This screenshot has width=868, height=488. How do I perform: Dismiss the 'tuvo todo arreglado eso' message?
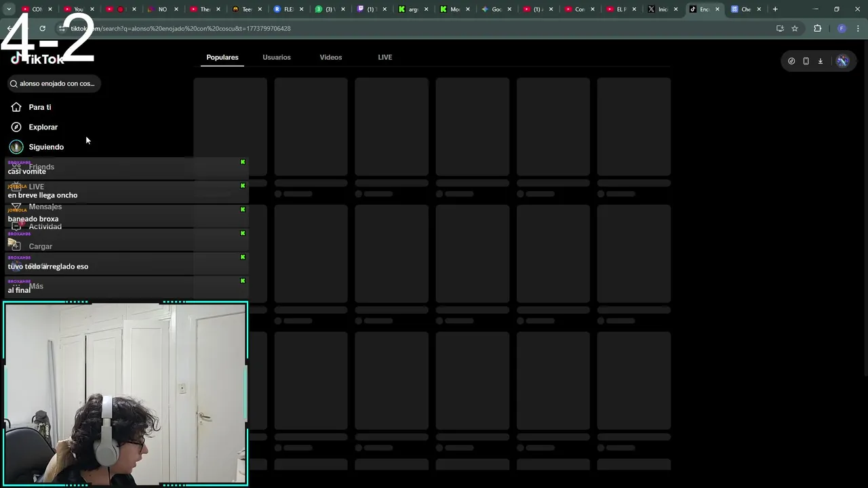(x=243, y=257)
